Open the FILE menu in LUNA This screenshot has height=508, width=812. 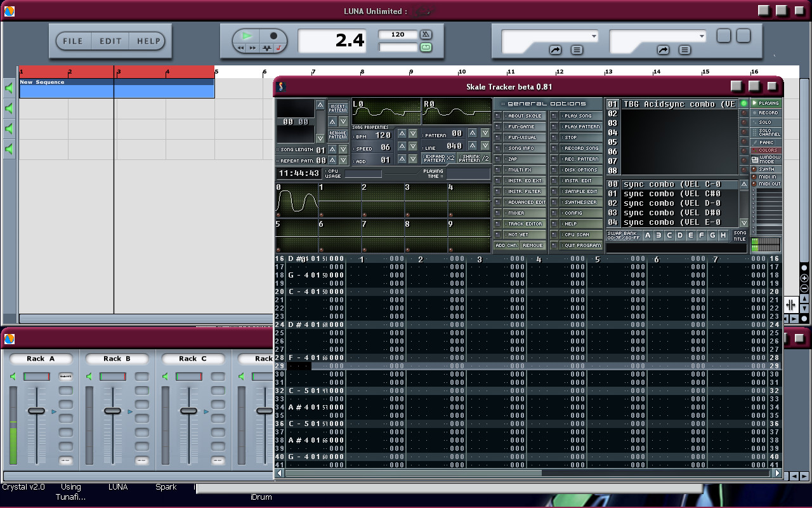[73, 41]
